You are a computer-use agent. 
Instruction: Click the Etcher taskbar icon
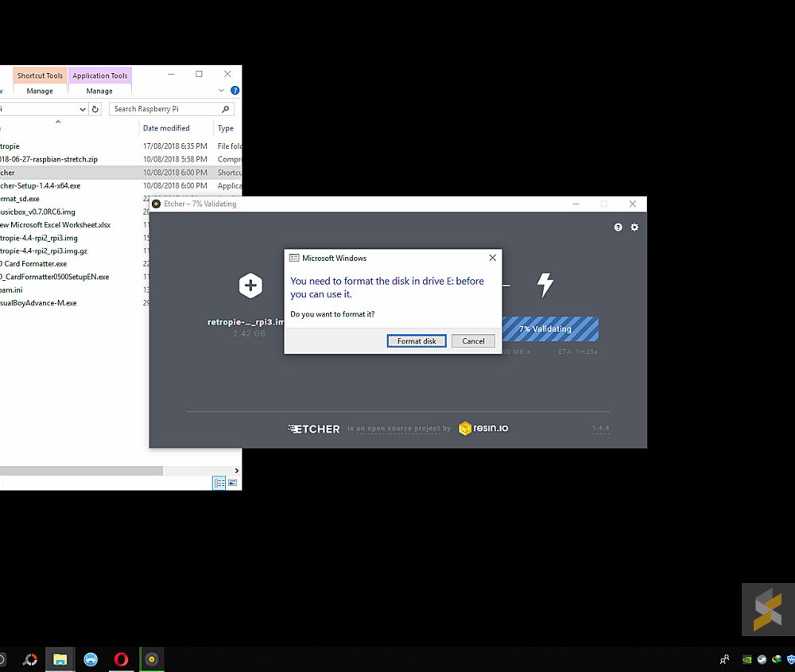(x=152, y=659)
